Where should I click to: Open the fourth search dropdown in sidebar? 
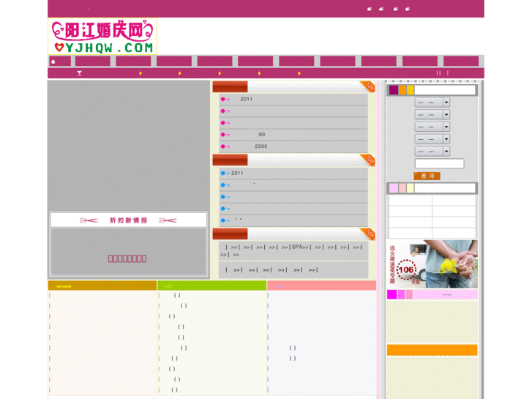(432, 139)
